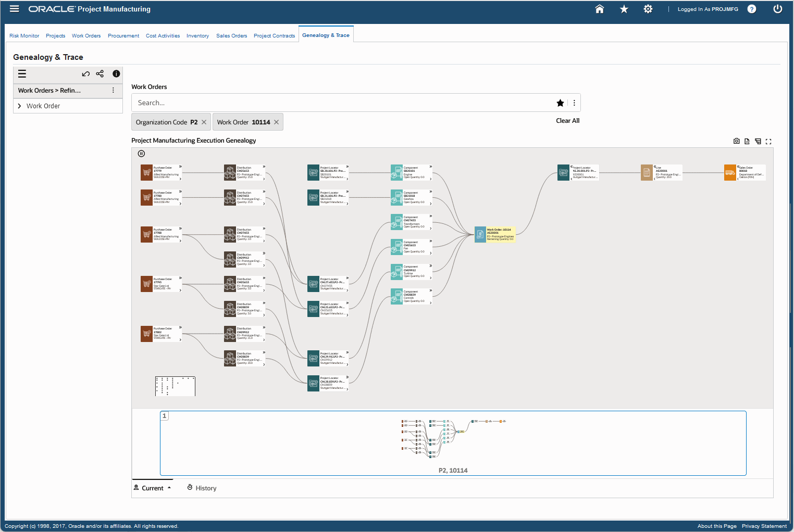The height and width of the screenshot is (532, 794).
Task: Remove the Organization Code P2 filter
Action: tap(204, 122)
